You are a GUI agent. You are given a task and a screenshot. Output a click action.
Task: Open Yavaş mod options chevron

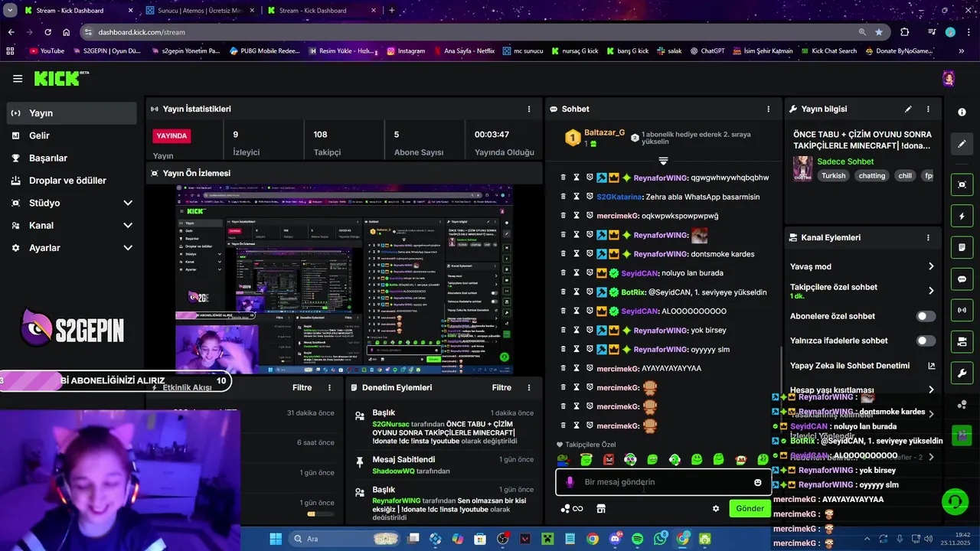tap(931, 266)
